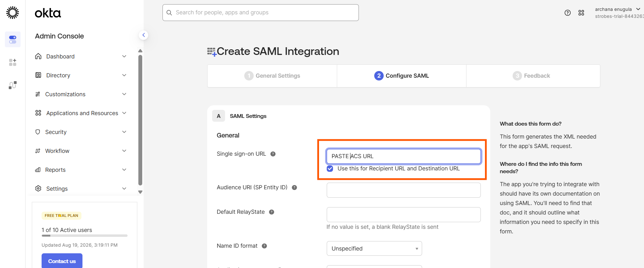Open the workflows connector icon in left rail
644x268 pixels.
click(13, 85)
